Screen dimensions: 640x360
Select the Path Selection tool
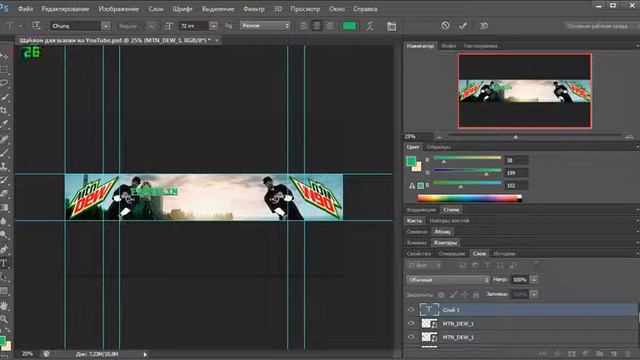pos(4,277)
